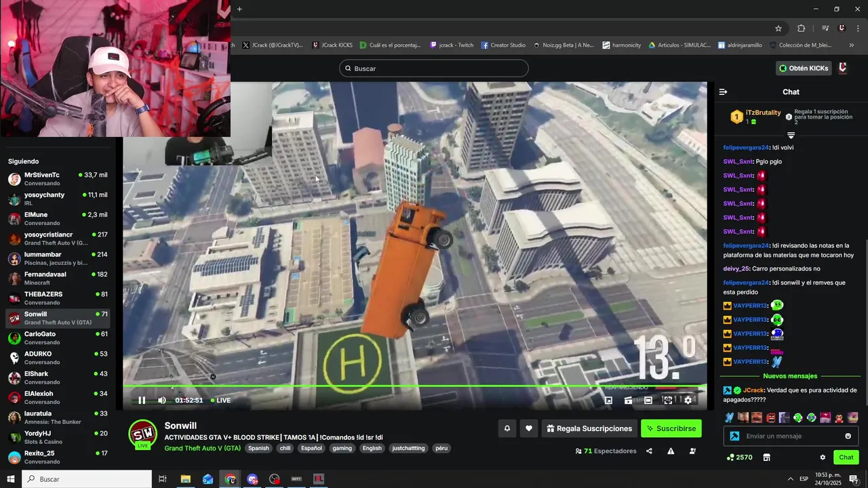Share the stream via the share icon

coord(649,451)
